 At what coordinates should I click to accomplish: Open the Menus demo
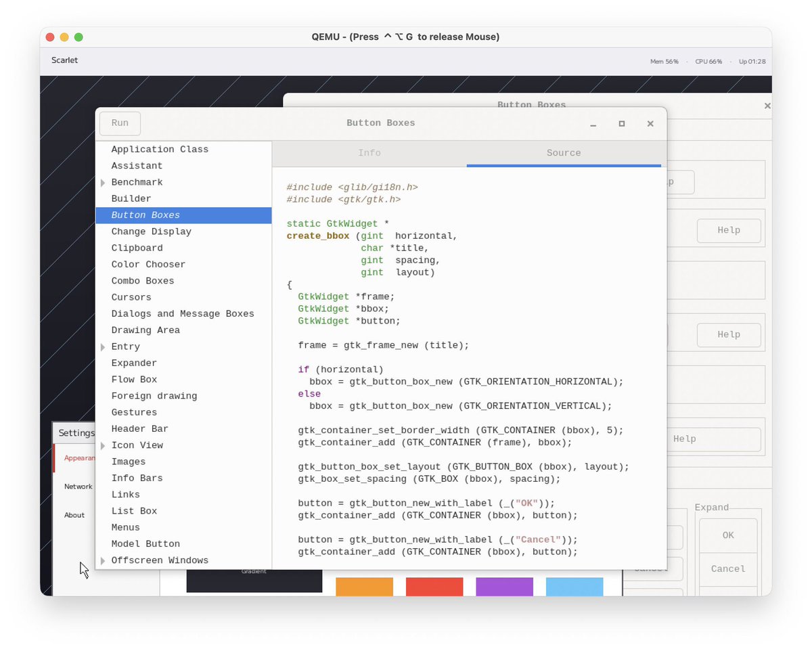(183, 528)
